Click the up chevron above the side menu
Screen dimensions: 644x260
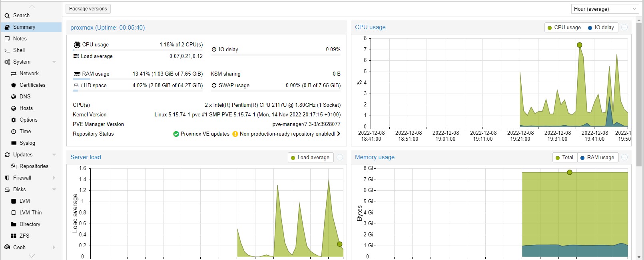32,7
